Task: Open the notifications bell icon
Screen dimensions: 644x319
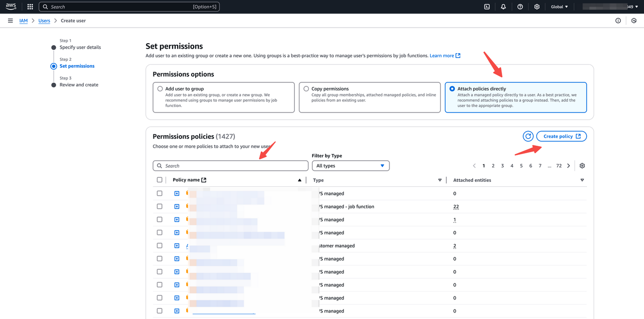Action: [503, 7]
